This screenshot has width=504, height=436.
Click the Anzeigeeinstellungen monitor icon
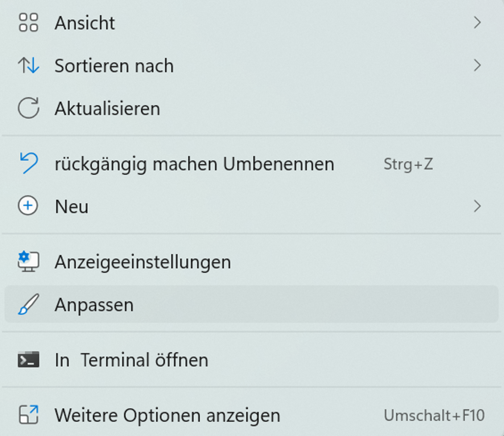(x=28, y=262)
